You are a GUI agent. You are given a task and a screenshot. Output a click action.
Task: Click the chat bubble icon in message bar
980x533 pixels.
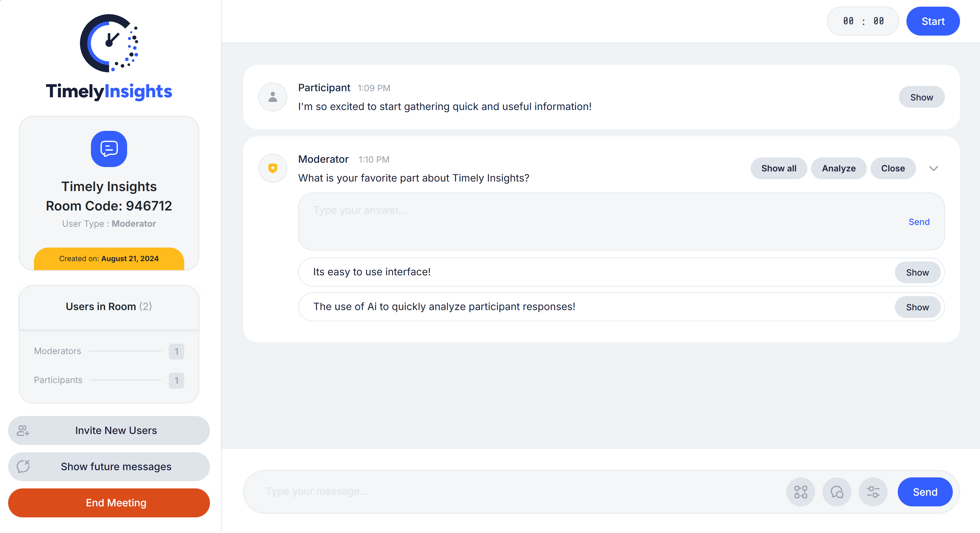point(837,492)
